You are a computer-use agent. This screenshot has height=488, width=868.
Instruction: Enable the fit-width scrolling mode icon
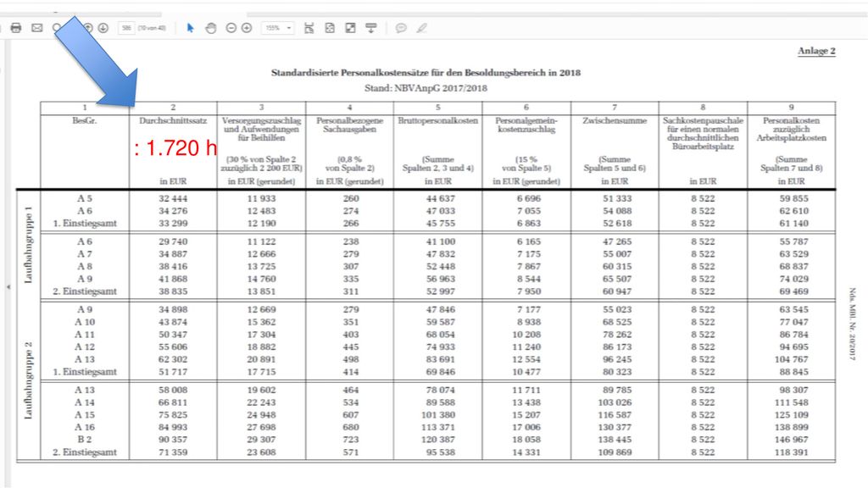click(309, 28)
